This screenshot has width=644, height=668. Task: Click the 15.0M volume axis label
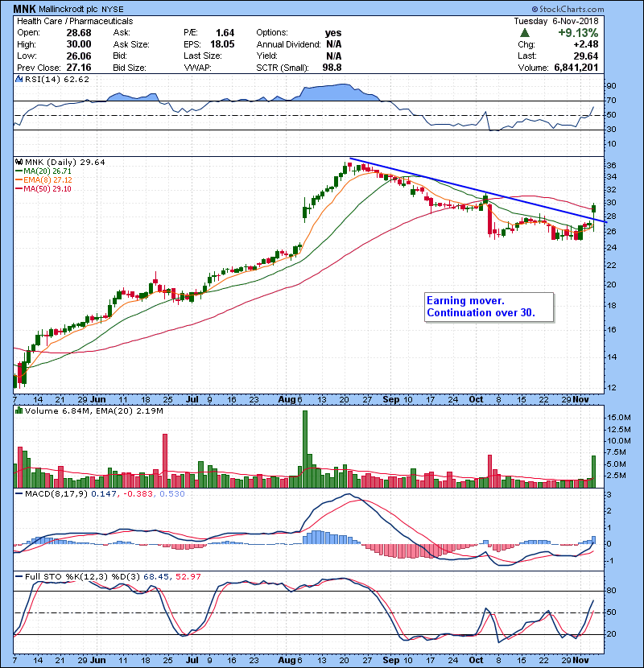619,418
